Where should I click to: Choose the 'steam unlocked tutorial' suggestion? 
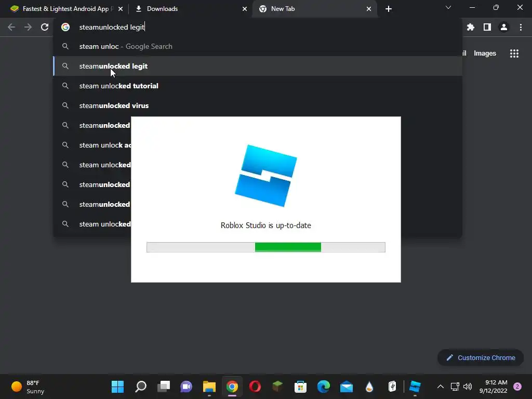coord(258,86)
